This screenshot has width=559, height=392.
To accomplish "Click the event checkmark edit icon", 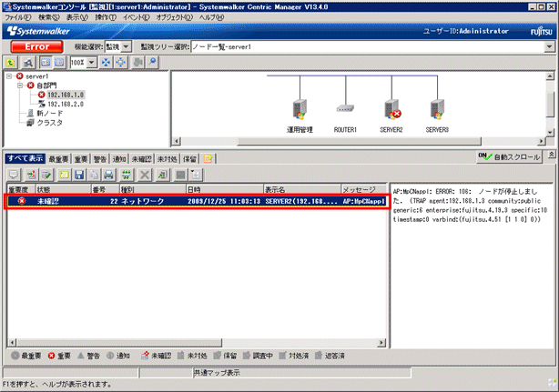I will (46, 175).
